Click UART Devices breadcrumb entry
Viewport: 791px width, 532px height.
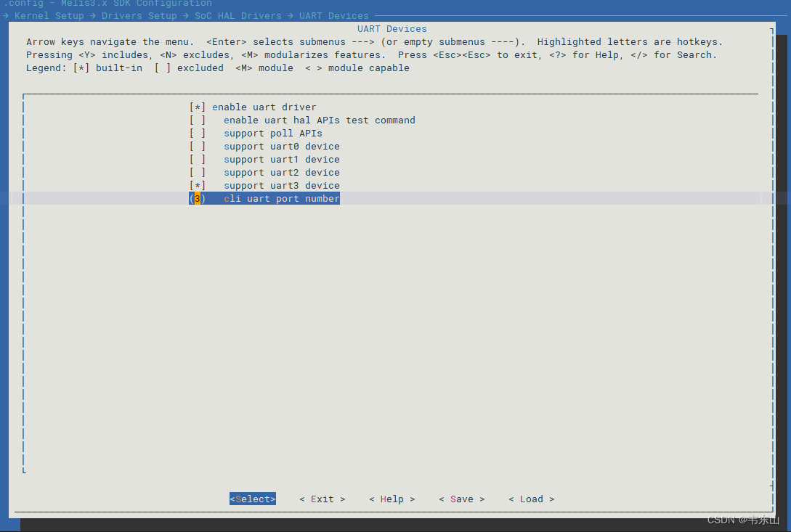point(334,16)
